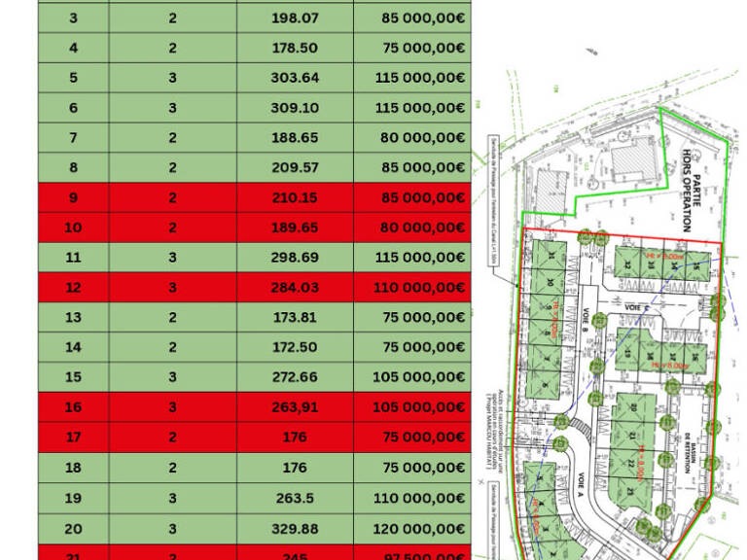
Task: Click the VOIE A road label
Action: pos(580,485)
